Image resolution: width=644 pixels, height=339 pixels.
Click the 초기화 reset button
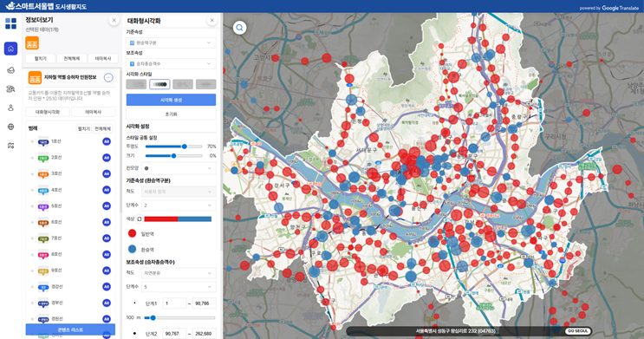coord(171,114)
